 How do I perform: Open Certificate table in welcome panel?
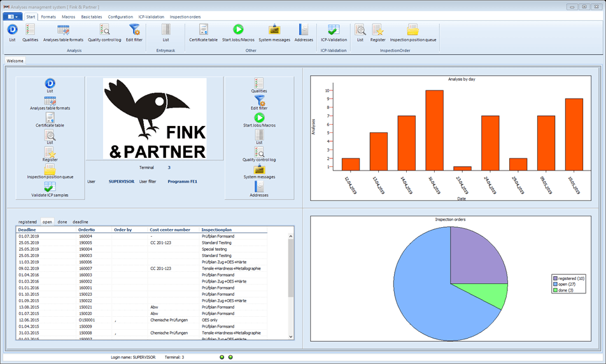(x=50, y=120)
